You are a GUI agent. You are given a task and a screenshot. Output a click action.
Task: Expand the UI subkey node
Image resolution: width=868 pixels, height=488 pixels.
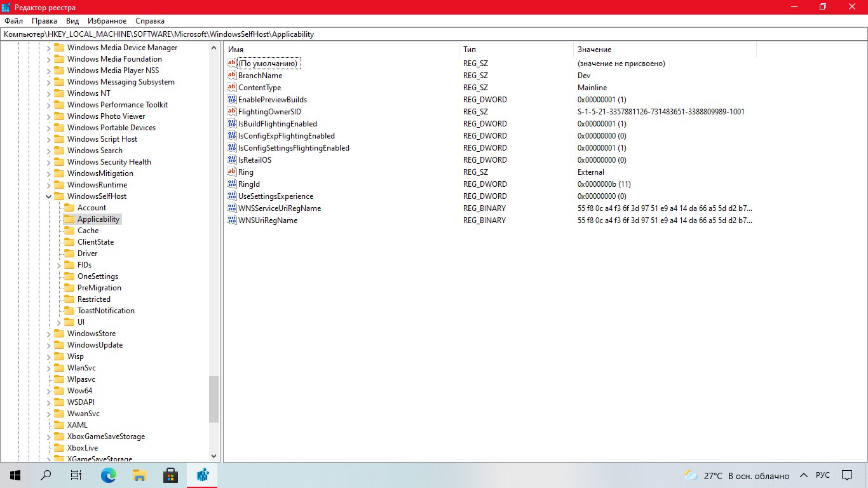[59, 322]
